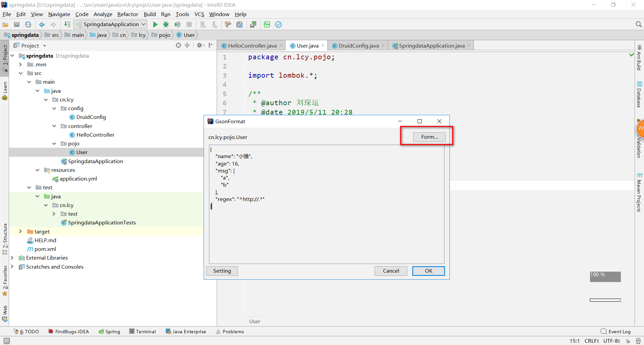The width and height of the screenshot is (644, 345).
Task: Click the Synchronize refresh icon
Action: click(x=28, y=24)
